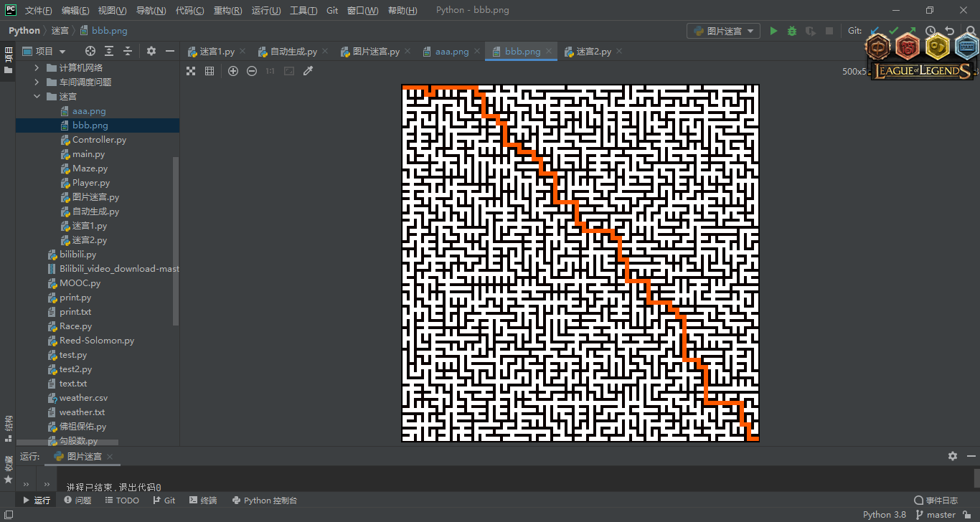Image resolution: width=980 pixels, height=522 pixels.
Task: Start debugging with the green bug icon
Action: click(792, 31)
